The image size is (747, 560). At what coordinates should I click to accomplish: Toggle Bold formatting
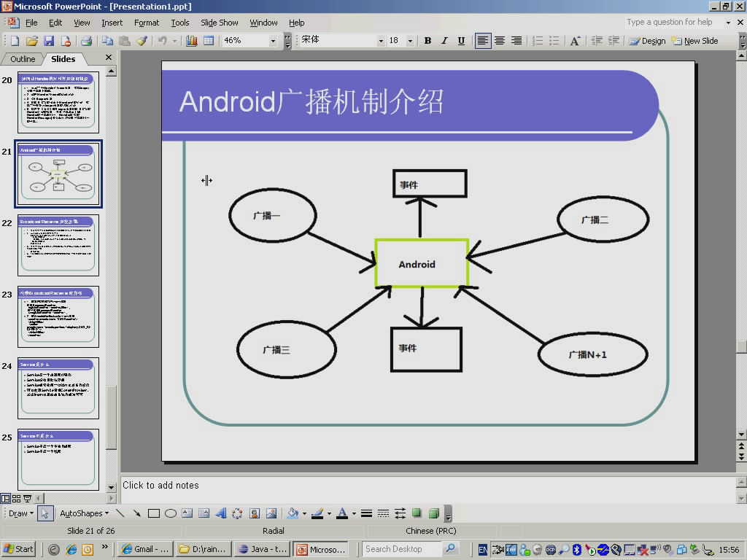point(427,41)
